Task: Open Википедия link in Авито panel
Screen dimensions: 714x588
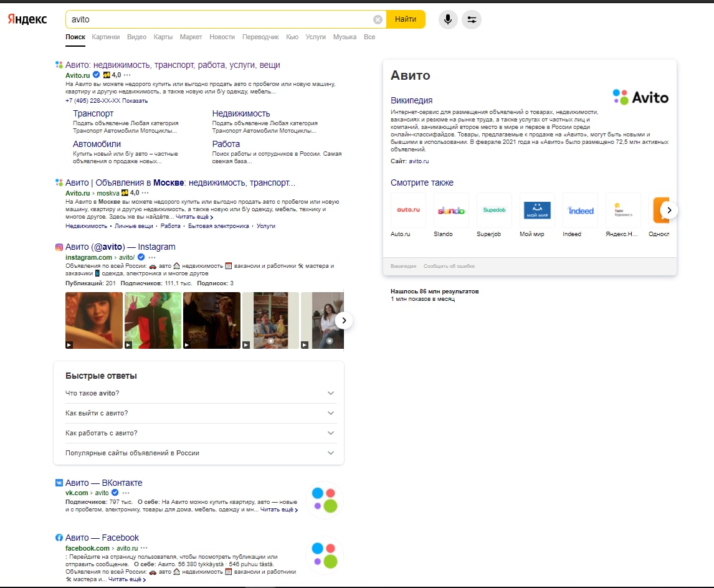Action: coord(412,100)
